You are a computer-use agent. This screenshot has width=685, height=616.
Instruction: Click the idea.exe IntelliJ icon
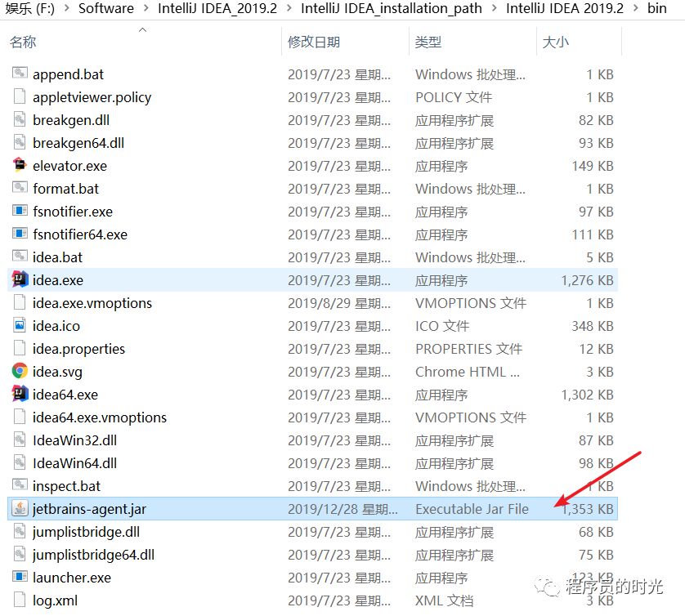(x=20, y=279)
